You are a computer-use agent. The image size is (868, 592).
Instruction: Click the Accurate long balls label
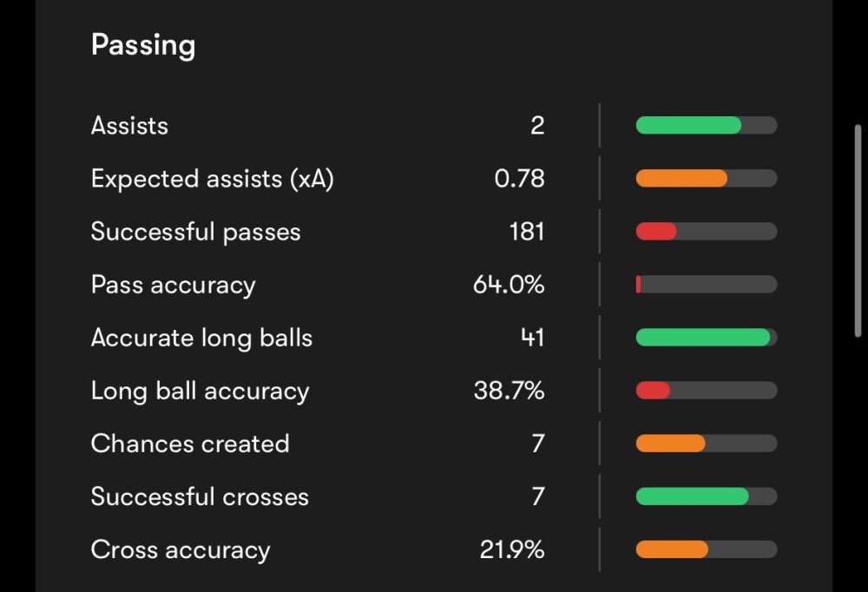point(201,338)
